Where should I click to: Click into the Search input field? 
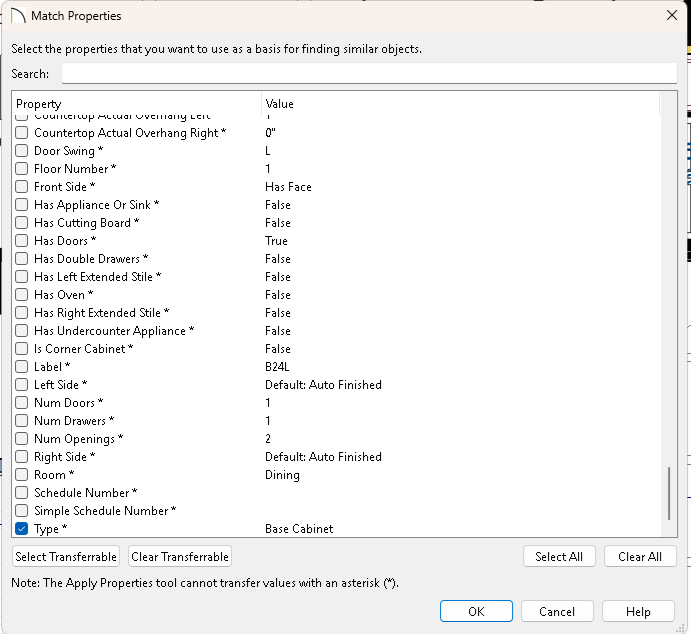click(x=368, y=74)
